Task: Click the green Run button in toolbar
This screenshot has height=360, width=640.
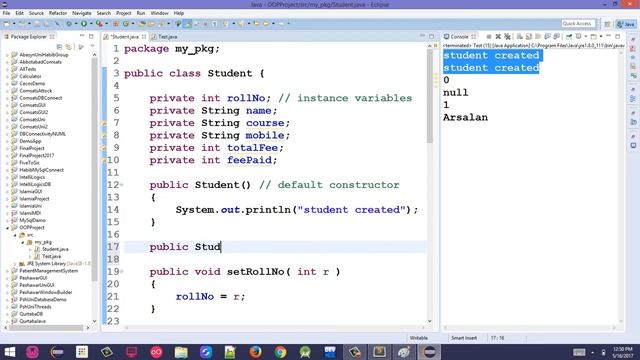Action: point(84,24)
